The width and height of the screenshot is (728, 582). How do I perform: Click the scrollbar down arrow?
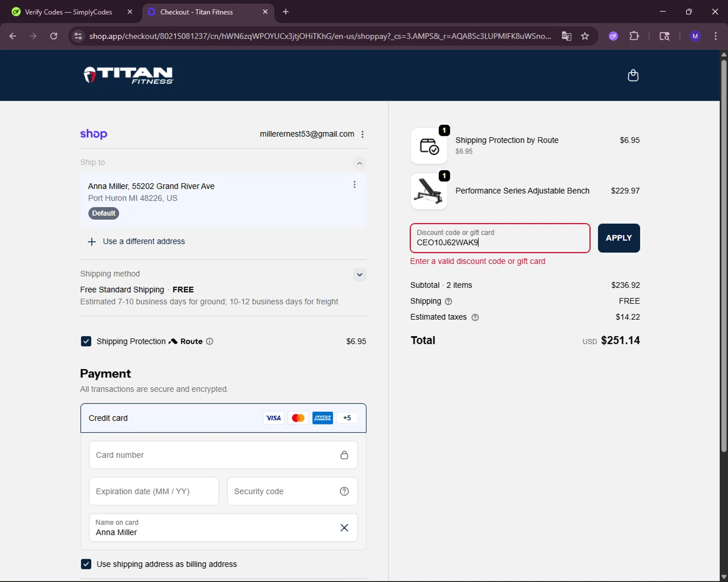(724, 577)
